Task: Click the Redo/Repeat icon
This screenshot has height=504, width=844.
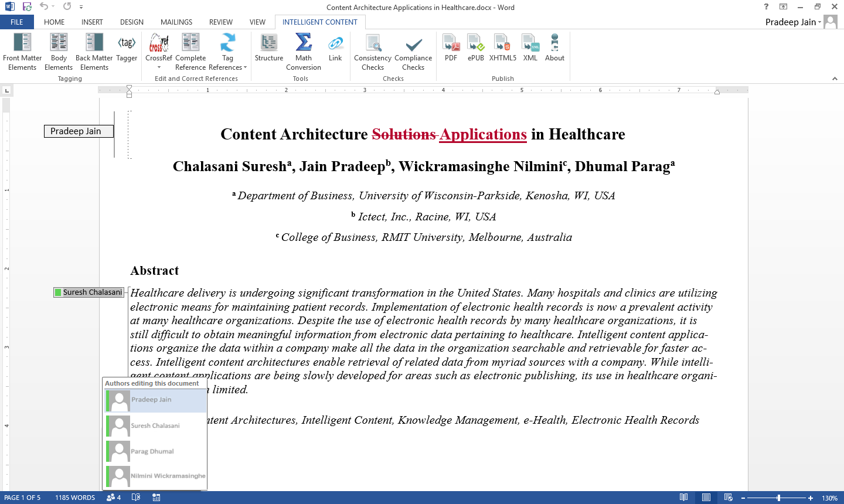Action: [x=67, y=6]
